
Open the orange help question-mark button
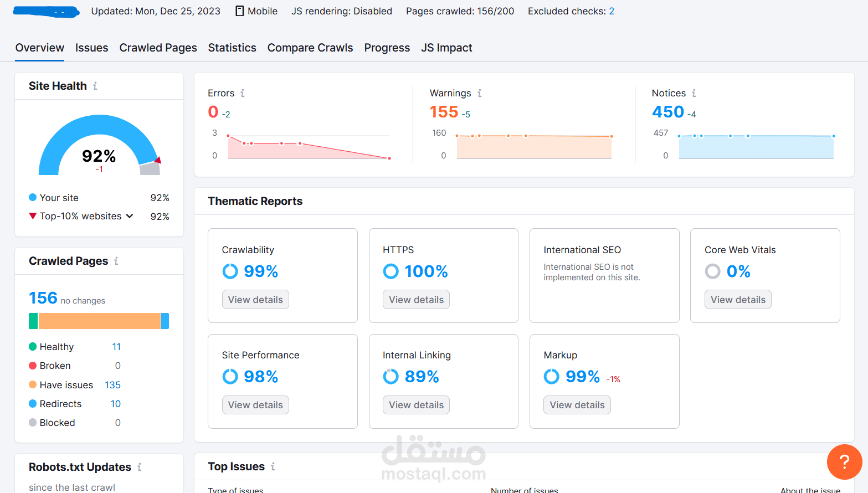[844, 461]
